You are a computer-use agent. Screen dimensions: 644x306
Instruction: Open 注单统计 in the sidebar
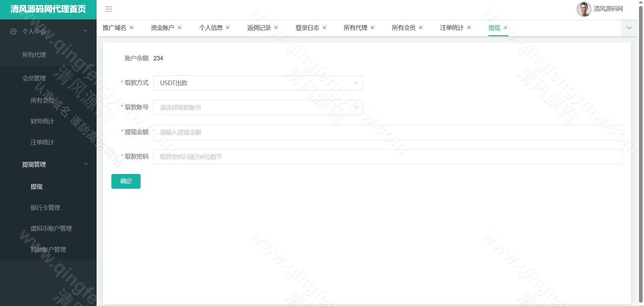(48, 142)
